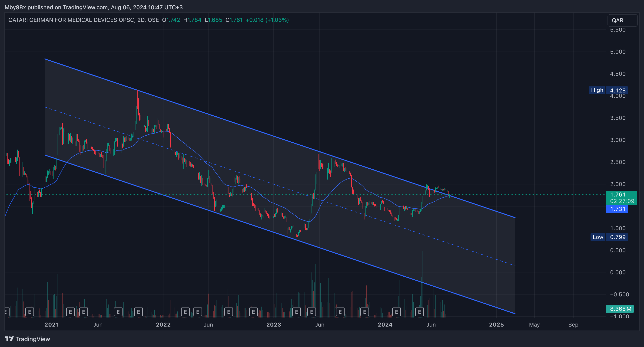Viewport: 644px width, 347px height.
Task: Click the High 4.128 price label
Action: pos(608,90)
